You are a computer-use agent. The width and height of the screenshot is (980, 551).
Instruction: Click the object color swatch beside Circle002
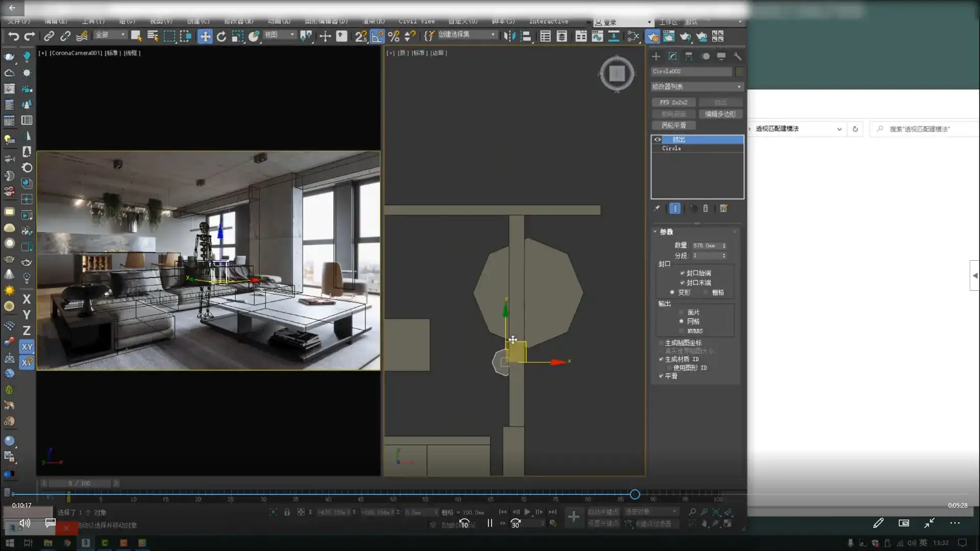pyautogui.click(x=739, y=71)
